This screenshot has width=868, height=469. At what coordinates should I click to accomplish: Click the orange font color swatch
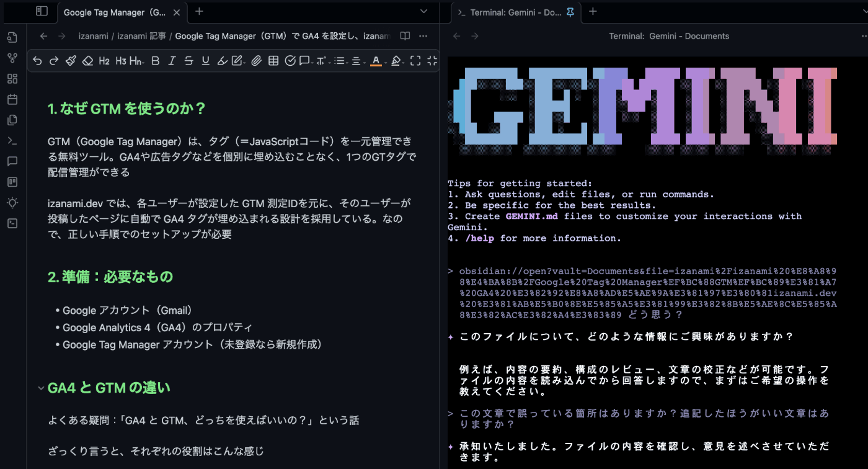(375, 61)
